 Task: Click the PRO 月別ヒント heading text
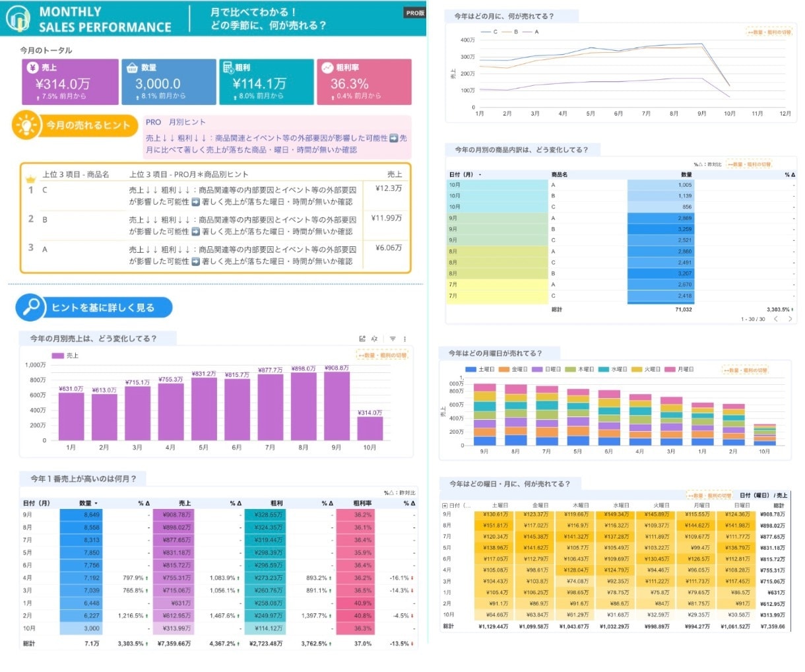click(x=176, y=122)
